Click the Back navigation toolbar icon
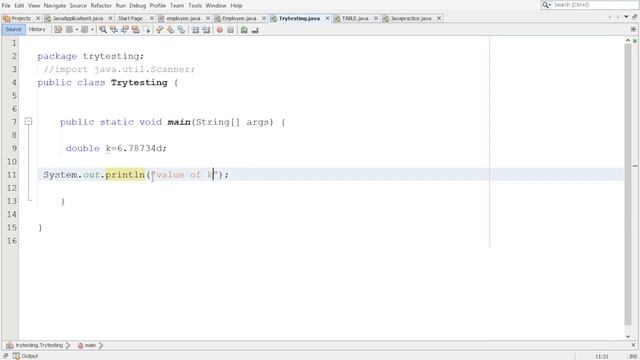 point(70,30)
